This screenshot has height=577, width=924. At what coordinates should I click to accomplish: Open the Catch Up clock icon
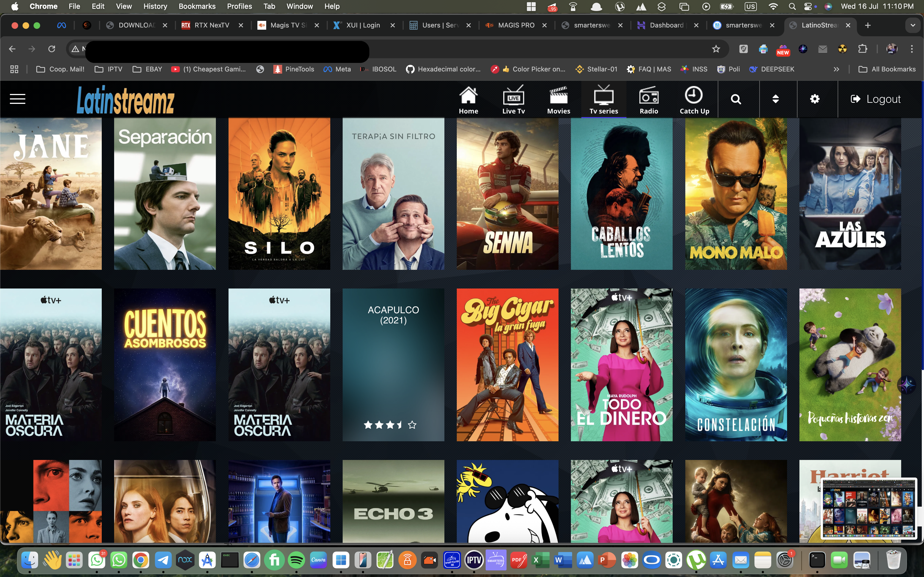pyautogui.click(x=694, y=96)
